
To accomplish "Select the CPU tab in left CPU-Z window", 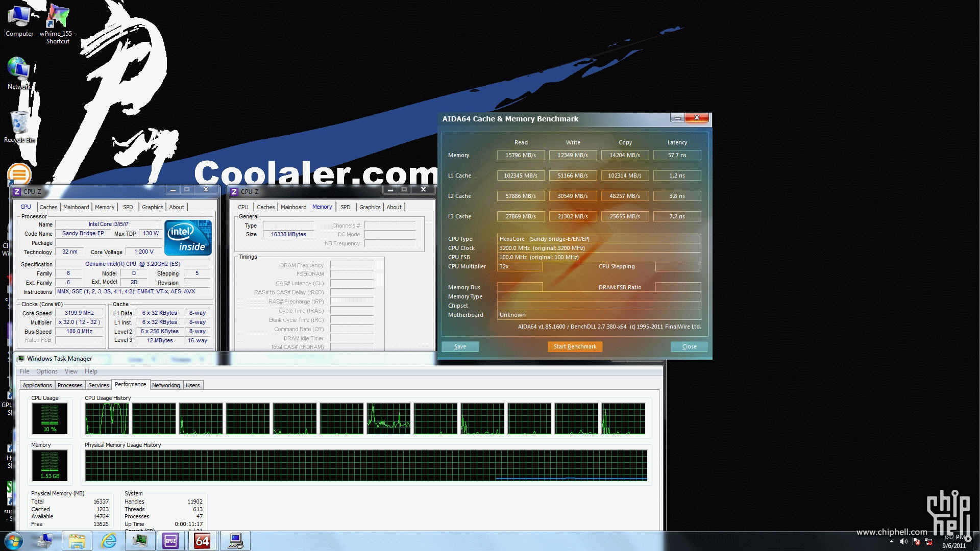I will pos(26,206).
